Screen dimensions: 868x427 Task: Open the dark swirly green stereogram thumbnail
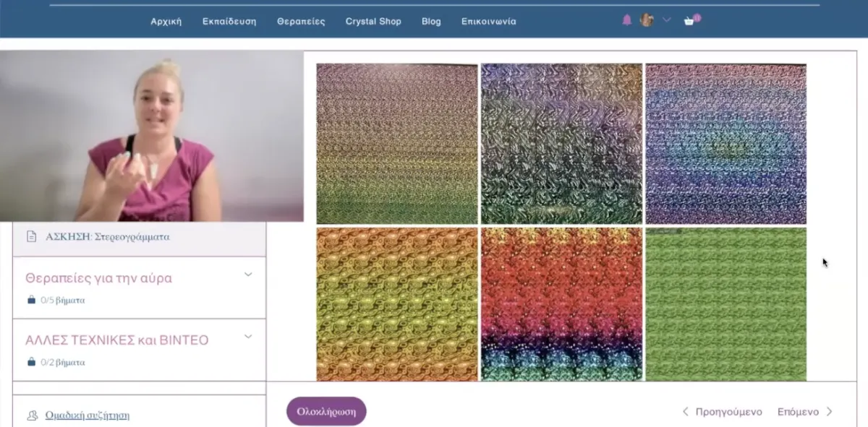tap(561, 144)
